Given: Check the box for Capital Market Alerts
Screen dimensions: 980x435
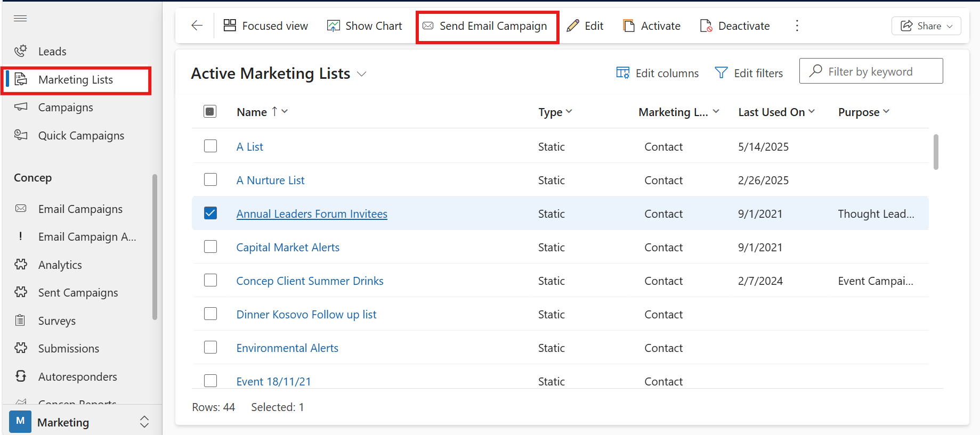Looking at the screenshot, I should tap(210, 247).
